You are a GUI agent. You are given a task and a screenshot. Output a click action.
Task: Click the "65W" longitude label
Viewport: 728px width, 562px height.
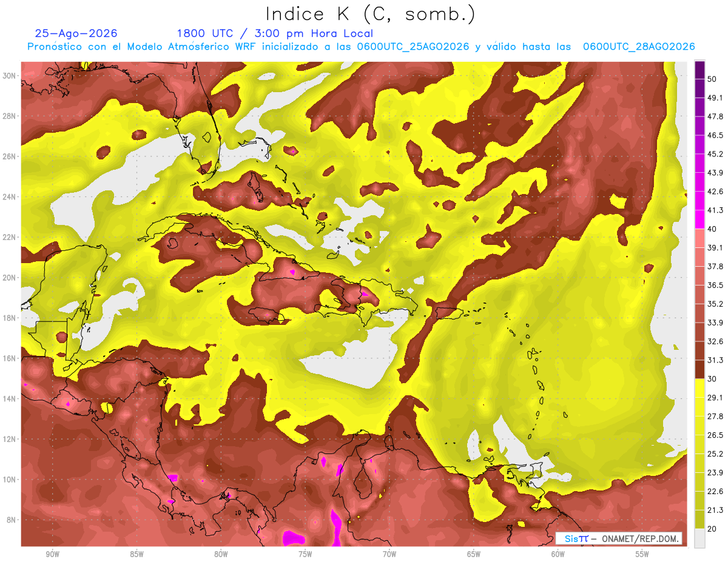(x=474, y=554)
